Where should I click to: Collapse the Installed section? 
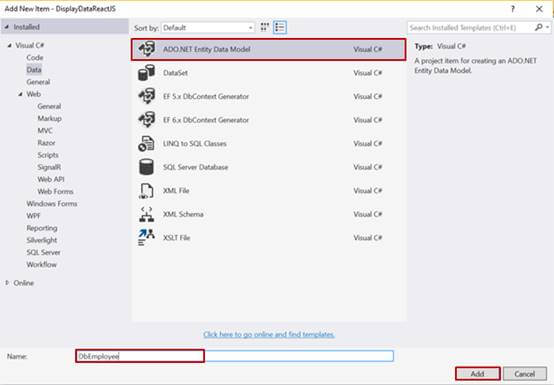[x=7, y=27]
